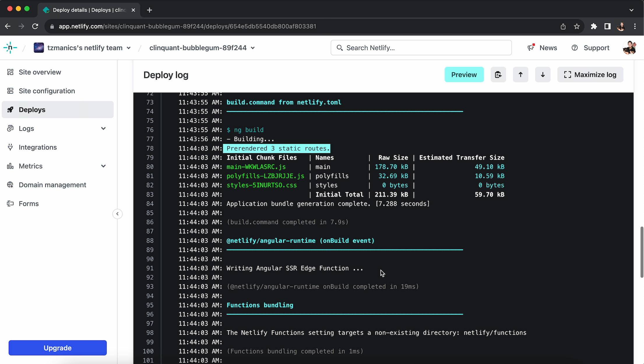This screenshot has width=644, height=364.
Task: Expand the Metrics sidebar section
Action: (103, 166)
